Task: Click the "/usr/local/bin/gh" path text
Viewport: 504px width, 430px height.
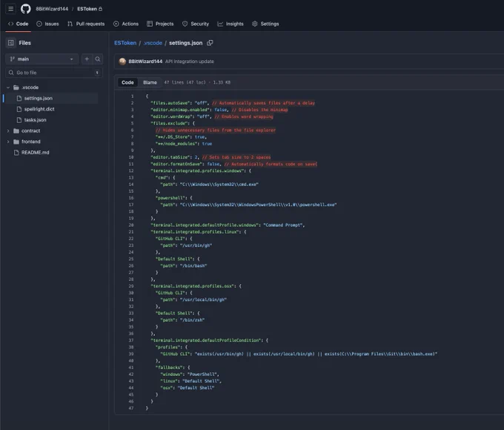Action: click(x=203, y=300)
